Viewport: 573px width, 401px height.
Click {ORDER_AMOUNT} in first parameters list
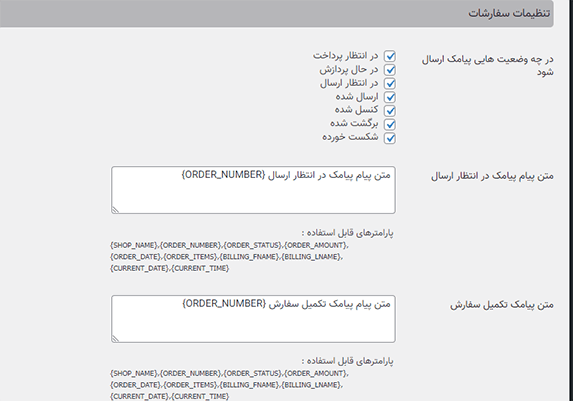click(315, 245)
